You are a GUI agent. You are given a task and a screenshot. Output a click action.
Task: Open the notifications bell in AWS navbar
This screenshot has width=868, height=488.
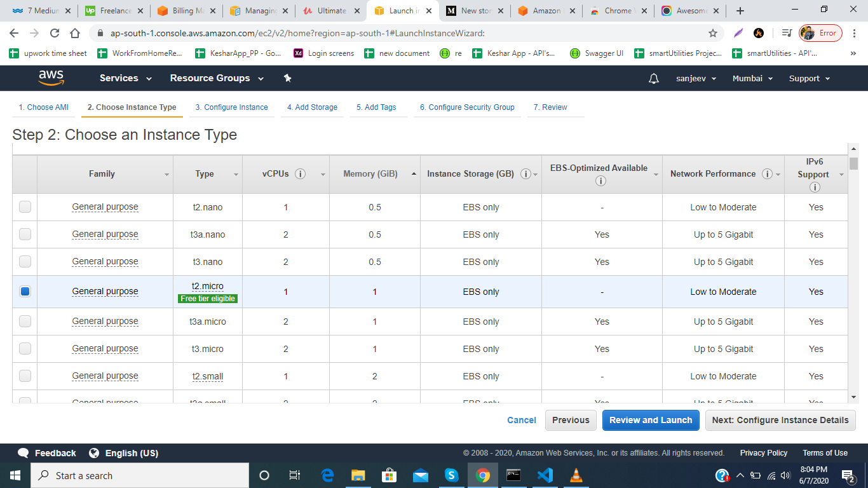pyautogui.click(x=653, y=78)
